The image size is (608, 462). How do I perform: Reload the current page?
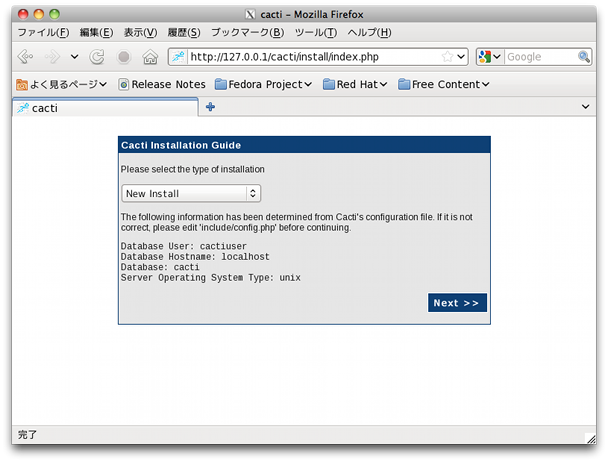point(98,57)
